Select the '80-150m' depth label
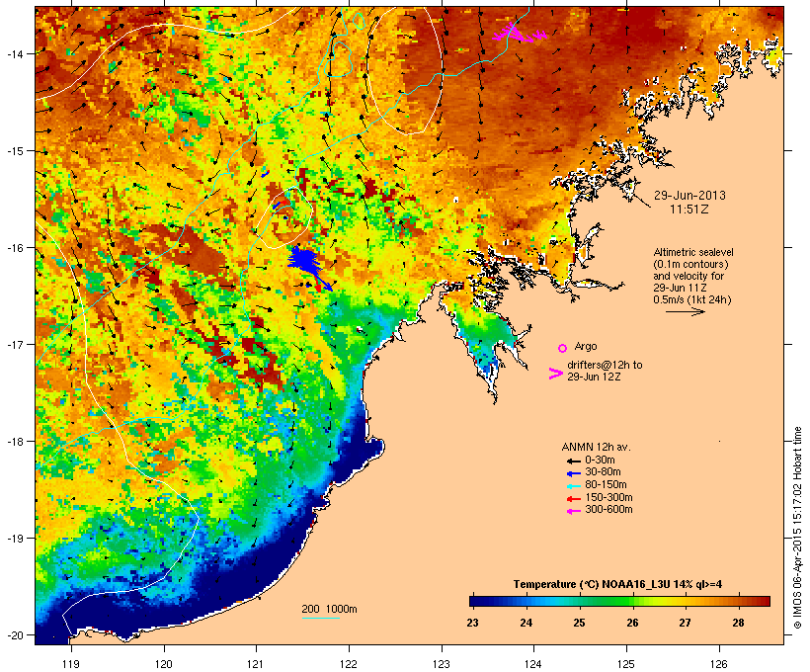 (606, 485)
